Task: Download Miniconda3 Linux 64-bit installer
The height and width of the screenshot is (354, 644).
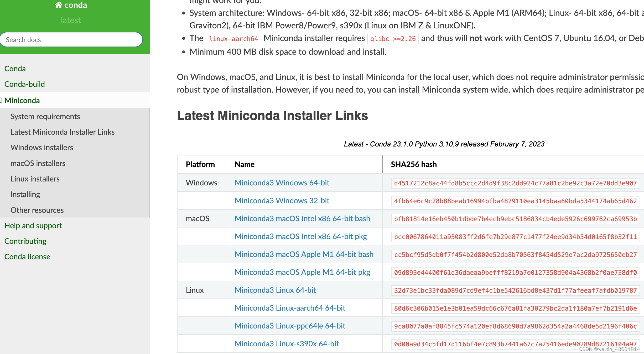Action: pos(275,290)
